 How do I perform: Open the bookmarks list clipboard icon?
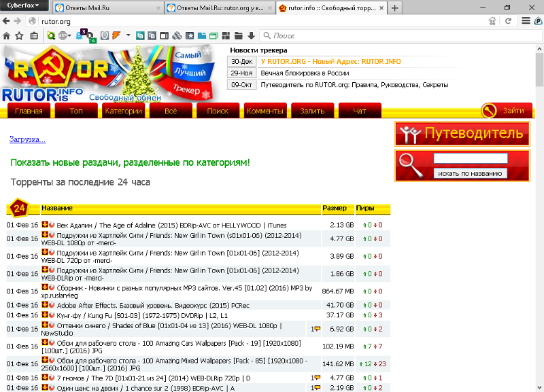coord(33,36)
